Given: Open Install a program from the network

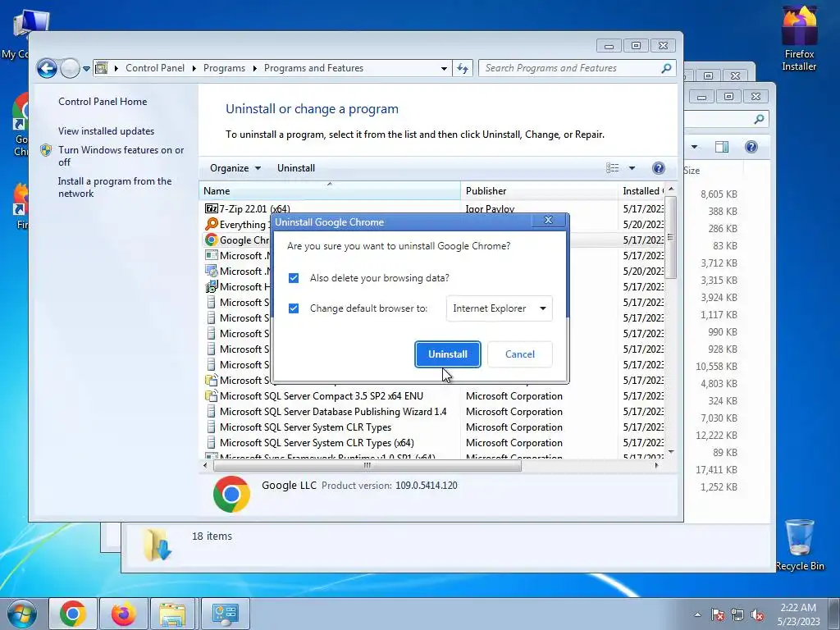Looking at the screenshot, I should 115,187.
